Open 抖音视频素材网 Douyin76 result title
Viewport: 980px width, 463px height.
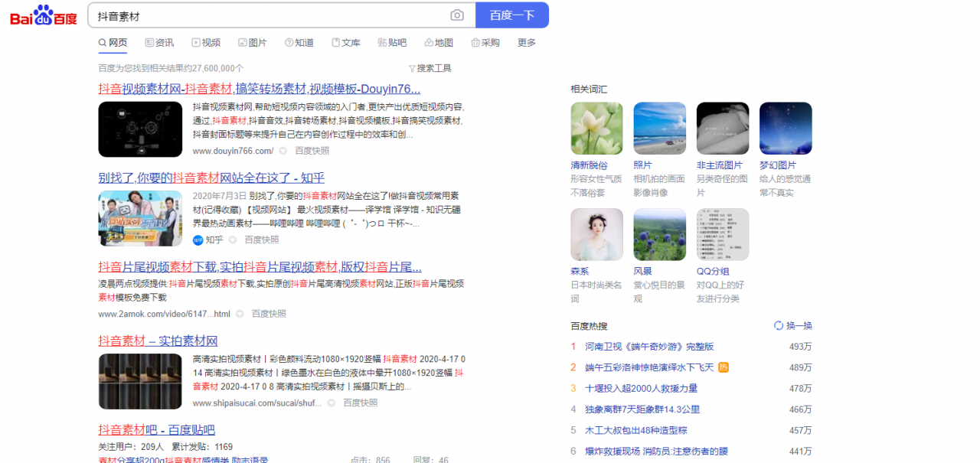(259, 89)
